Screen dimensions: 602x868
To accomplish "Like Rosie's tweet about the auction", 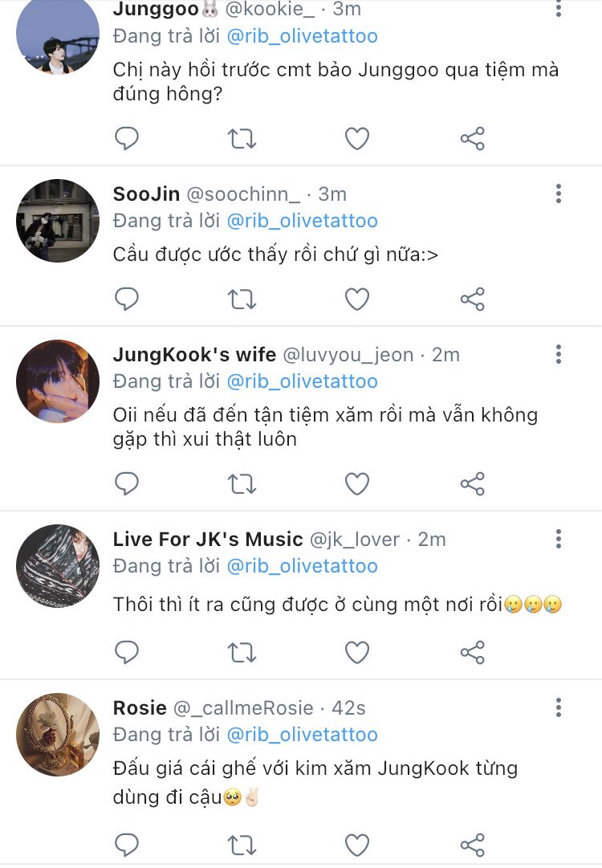I will pos(356,845).
